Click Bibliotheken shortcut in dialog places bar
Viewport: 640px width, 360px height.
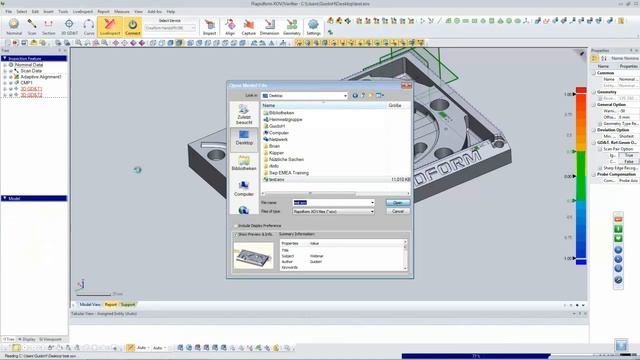coord(244,162)
